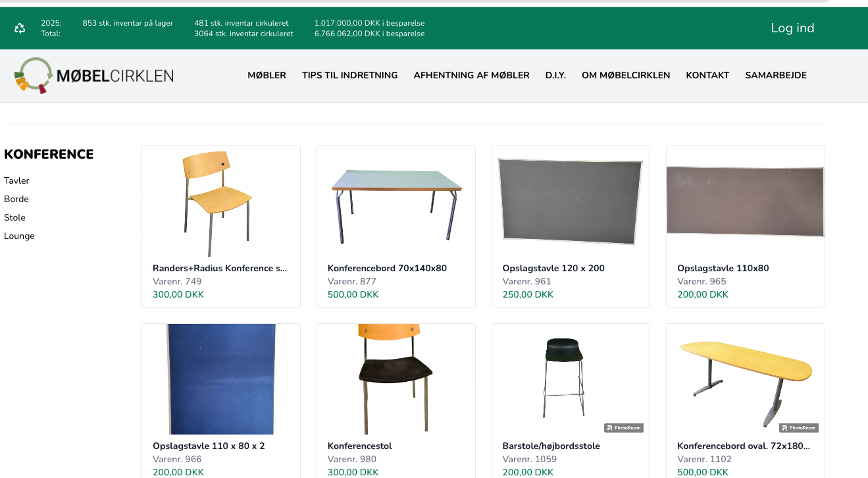
Task: Filter by Borde category
Action: click(16, 199)
